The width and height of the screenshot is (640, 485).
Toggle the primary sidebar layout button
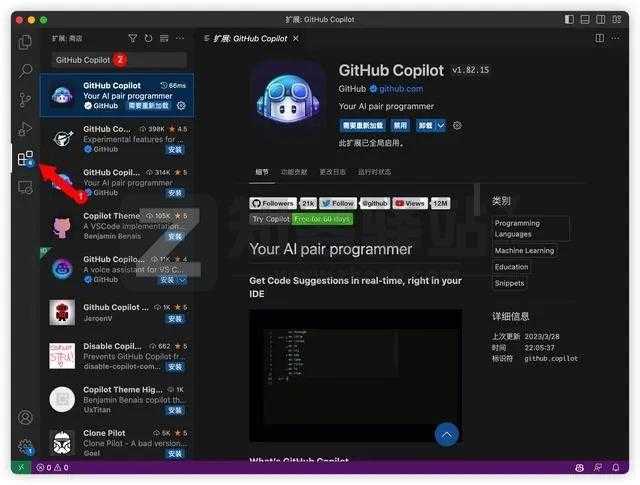569,19
